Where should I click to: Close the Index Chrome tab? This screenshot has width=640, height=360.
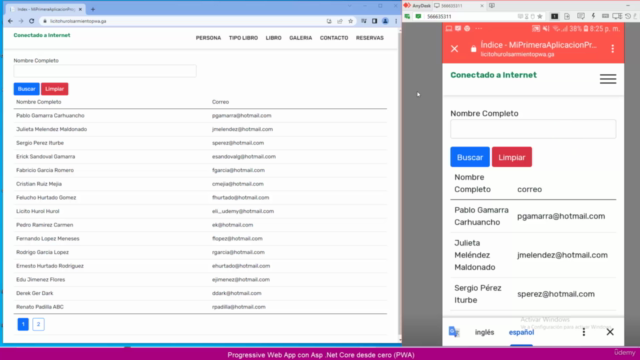click(80, 9)
